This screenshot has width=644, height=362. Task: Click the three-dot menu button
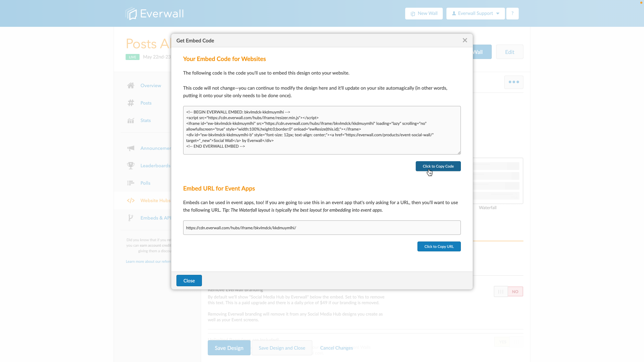pyautogui.click(x=514, y=82)
